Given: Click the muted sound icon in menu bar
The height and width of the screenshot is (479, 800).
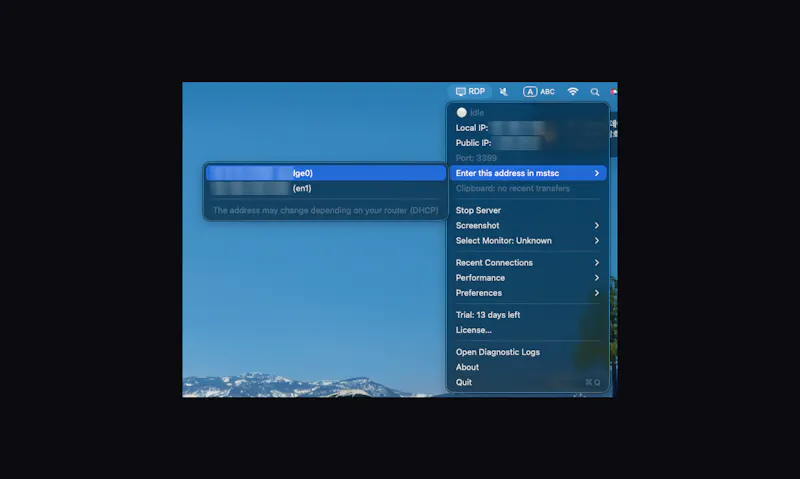Looking at the screenshot, I should 504,92.
